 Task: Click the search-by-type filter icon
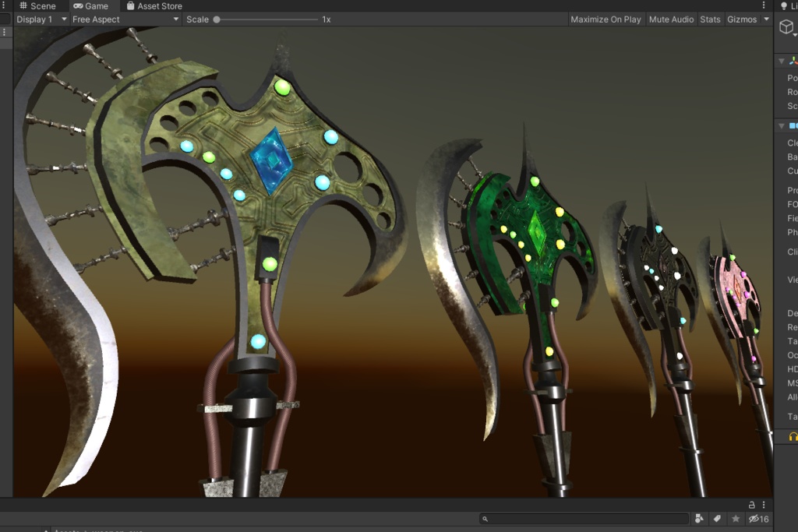pos(699,518)
